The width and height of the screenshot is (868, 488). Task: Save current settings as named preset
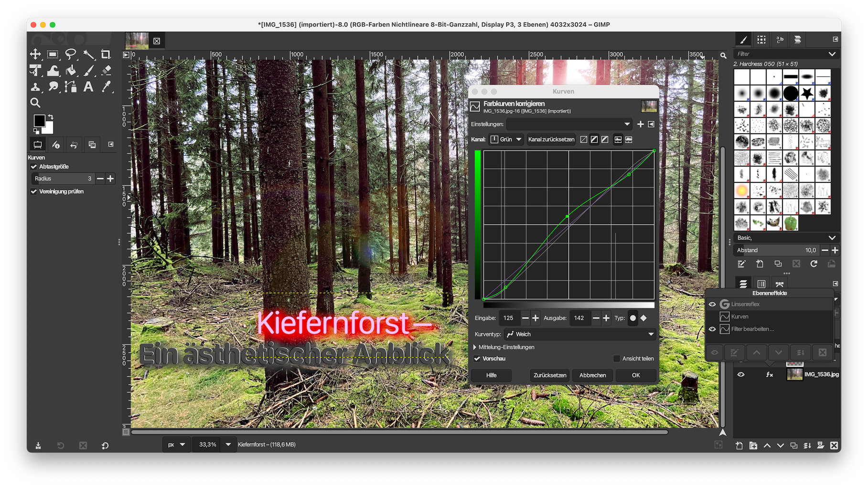(641, 124)
